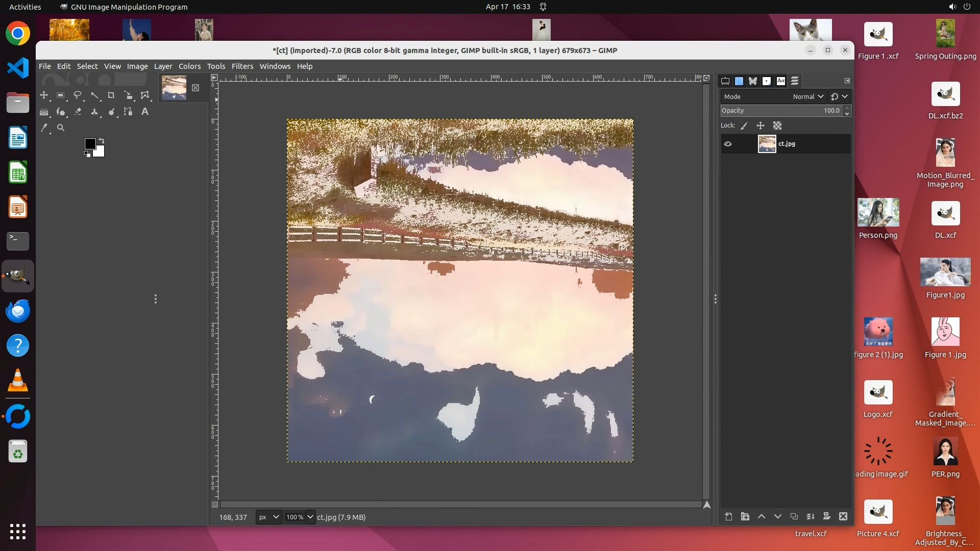This screenshot has width=980, height=551.
Task: Add a mask to the layer
Action: (827, 517)
